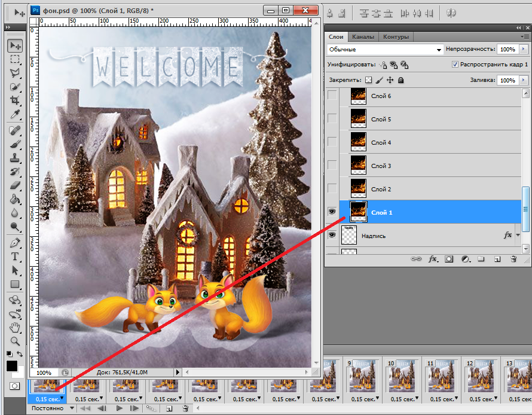Screen dimensions: 532x415
Task: Toggle lock all padlock icon
Action: tap(400, 80)
